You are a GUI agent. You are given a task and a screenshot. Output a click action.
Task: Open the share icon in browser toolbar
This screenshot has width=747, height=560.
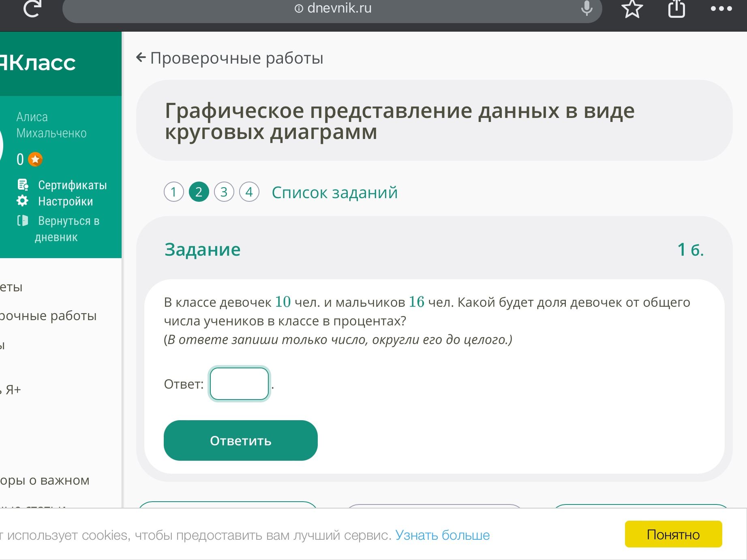click(x=676, y=9)
